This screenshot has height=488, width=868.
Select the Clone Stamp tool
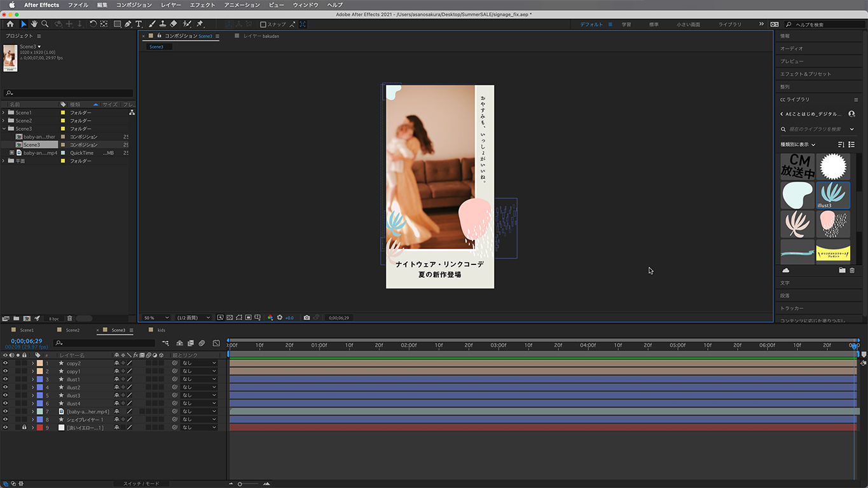[x=162, y=24]
